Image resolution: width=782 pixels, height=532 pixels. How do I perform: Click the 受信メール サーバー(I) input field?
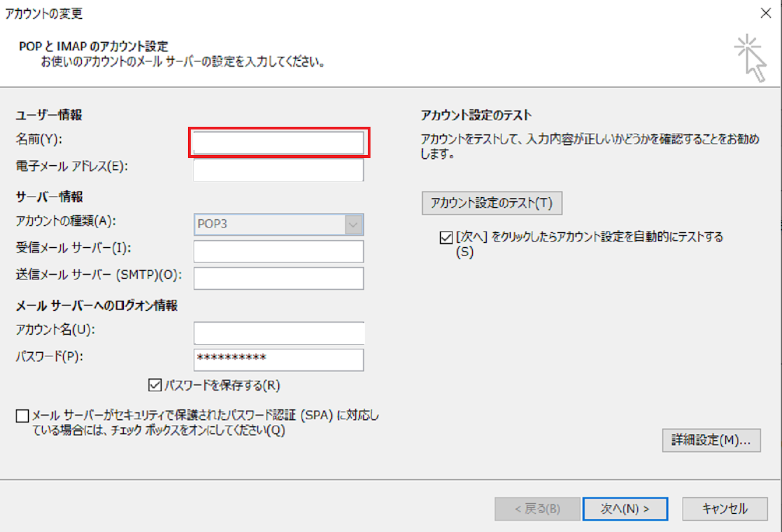click(x=278, y=251)
